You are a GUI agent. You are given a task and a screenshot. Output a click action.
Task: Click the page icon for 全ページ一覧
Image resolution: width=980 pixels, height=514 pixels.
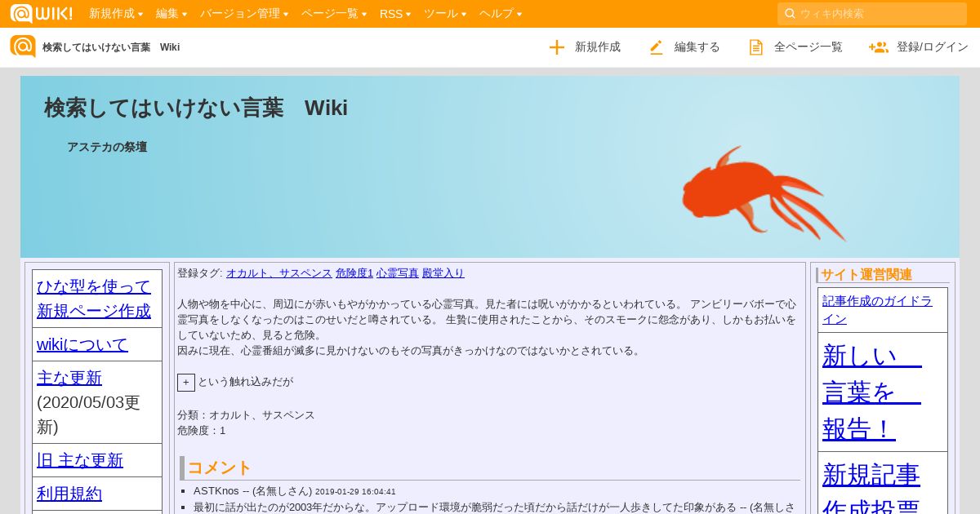pyautogui.click(x=756, y=47)
